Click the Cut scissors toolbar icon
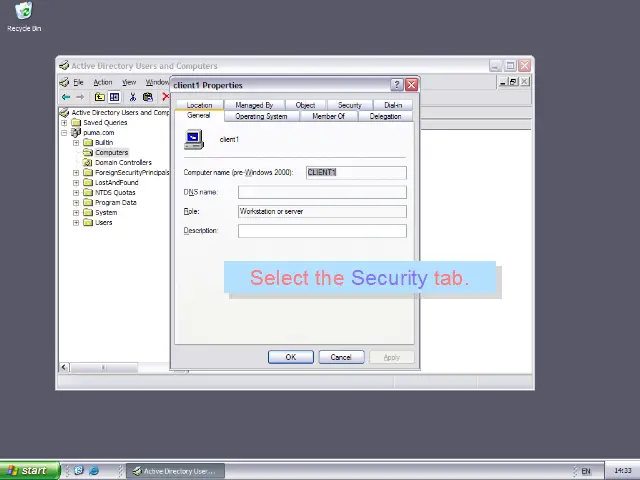 [133, 97]
